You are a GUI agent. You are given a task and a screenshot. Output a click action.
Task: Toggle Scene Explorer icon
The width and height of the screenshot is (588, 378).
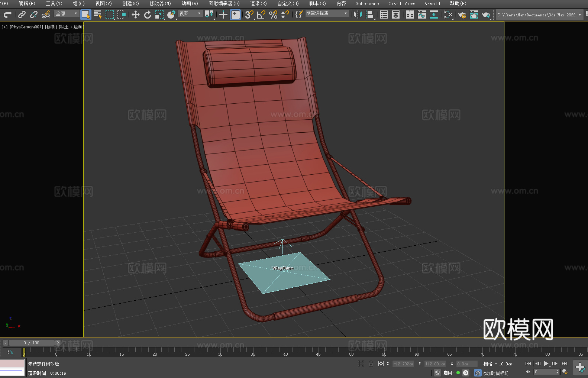point(384,14)
